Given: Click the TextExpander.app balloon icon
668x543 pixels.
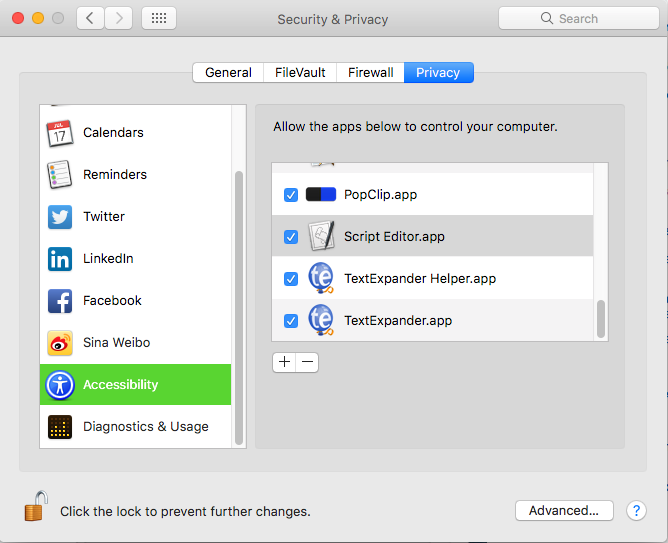Looking at the screenshot, I should click(x=320, y=320).
